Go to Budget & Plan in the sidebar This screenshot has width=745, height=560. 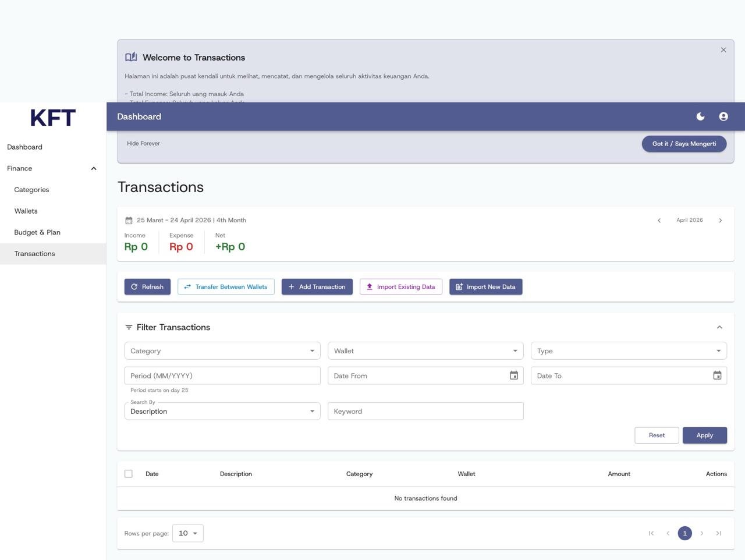click(37, 232)
